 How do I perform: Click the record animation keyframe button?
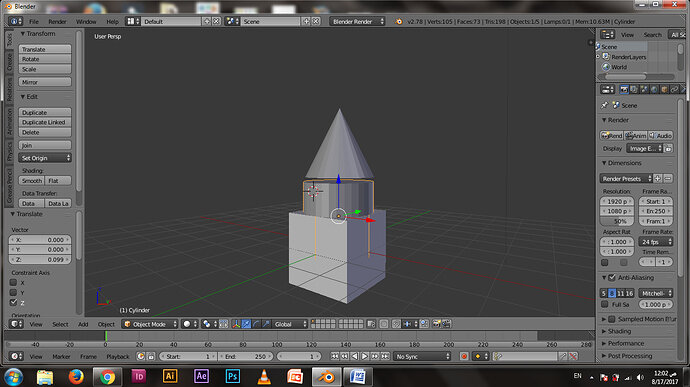click(x=463, y=356)
